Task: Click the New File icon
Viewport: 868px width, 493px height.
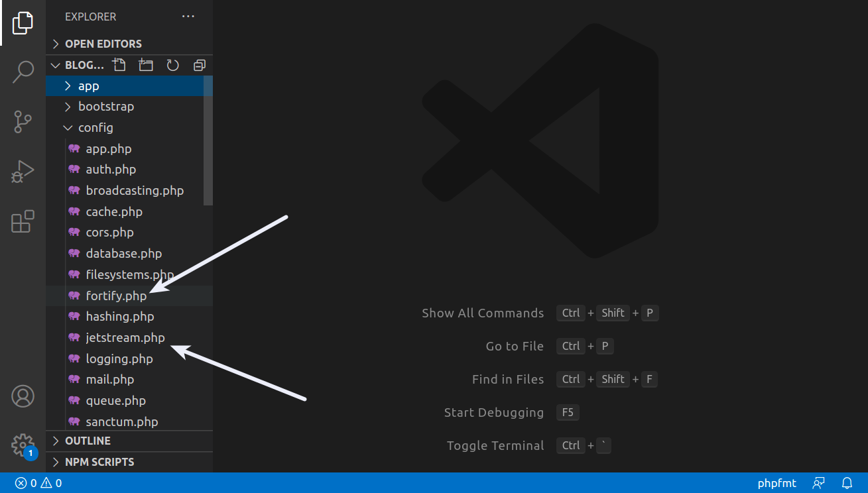Action: (x=119, y=65)
